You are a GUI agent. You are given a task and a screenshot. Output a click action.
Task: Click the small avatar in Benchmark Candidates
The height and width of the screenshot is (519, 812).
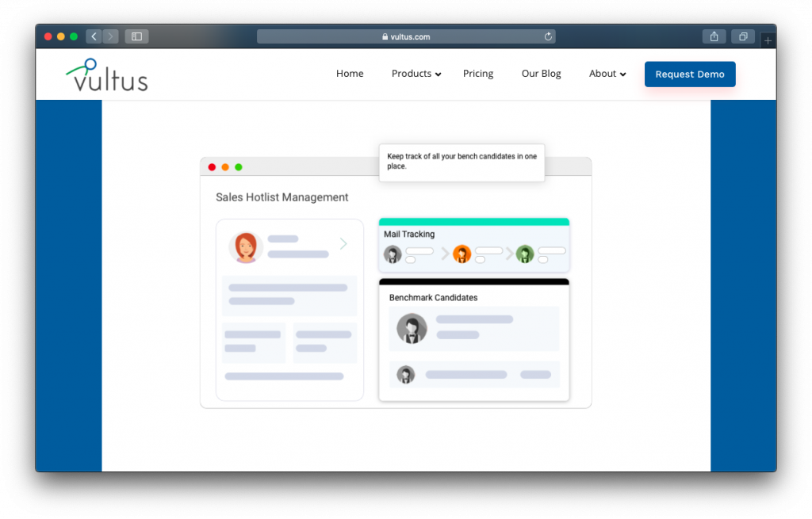point(405,374)
